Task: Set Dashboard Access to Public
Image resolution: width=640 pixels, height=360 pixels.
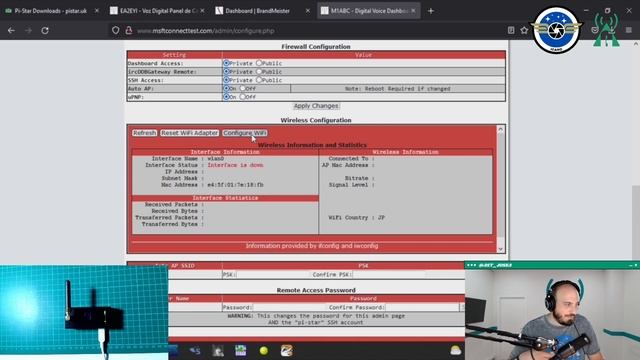Action: click(259, 63)
